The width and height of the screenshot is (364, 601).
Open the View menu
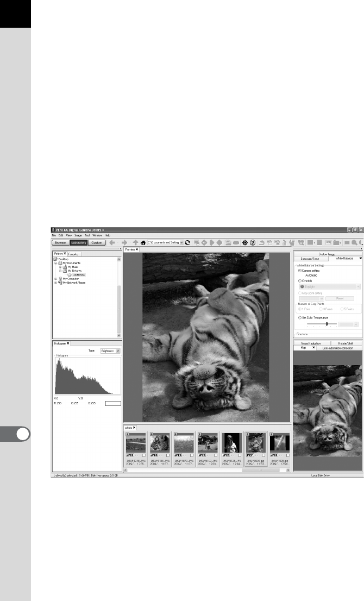click(69, 235)
